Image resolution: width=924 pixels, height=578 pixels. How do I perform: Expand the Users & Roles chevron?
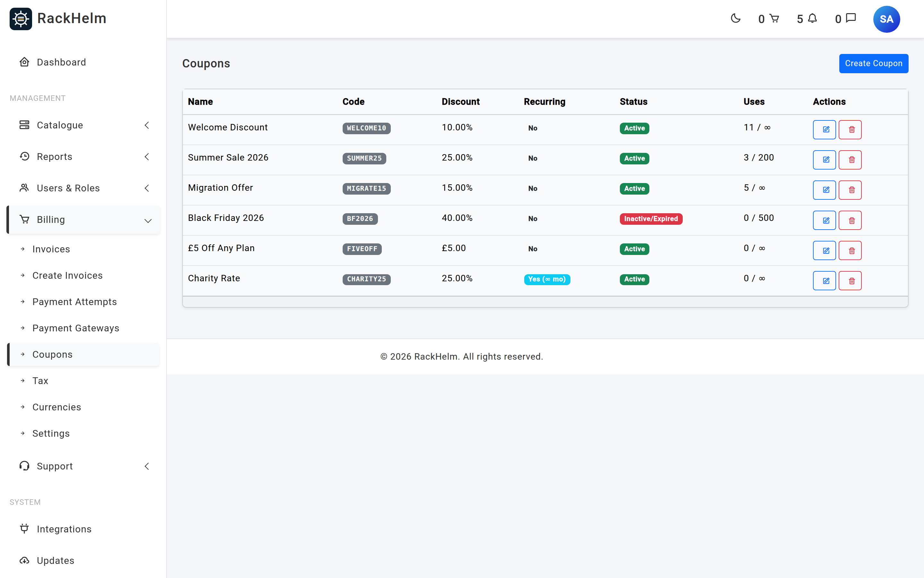point(147,188)
